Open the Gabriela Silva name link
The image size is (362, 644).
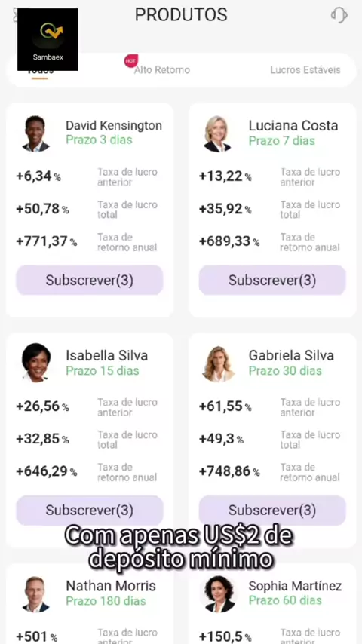pos(291,356)
